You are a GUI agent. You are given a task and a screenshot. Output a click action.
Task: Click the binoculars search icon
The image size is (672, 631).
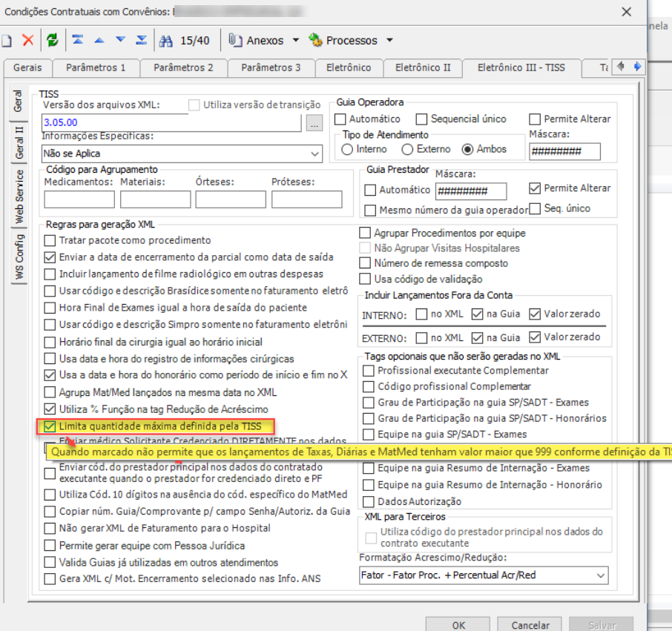(x=165, y=41)
